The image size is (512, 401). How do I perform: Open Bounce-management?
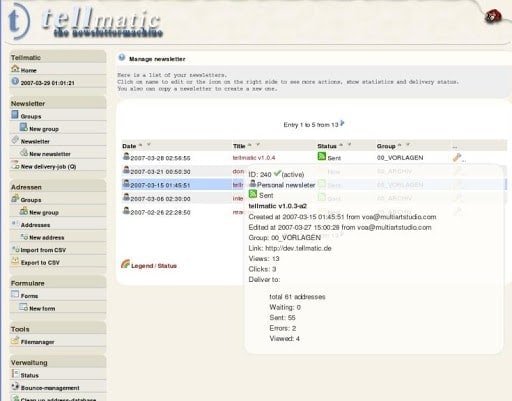pyautogui.click(x=50, y=388)
